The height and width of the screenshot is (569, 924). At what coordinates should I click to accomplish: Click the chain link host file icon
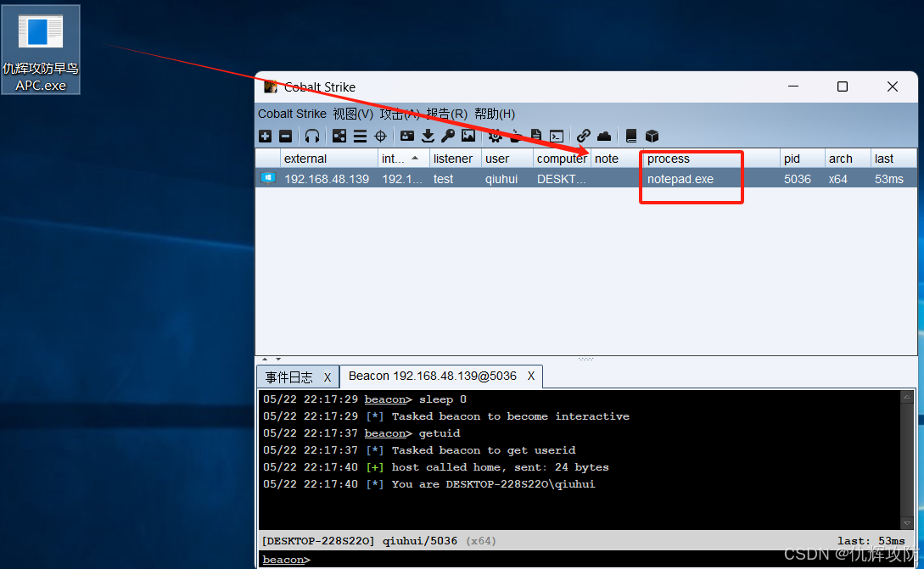coord(584,136)
